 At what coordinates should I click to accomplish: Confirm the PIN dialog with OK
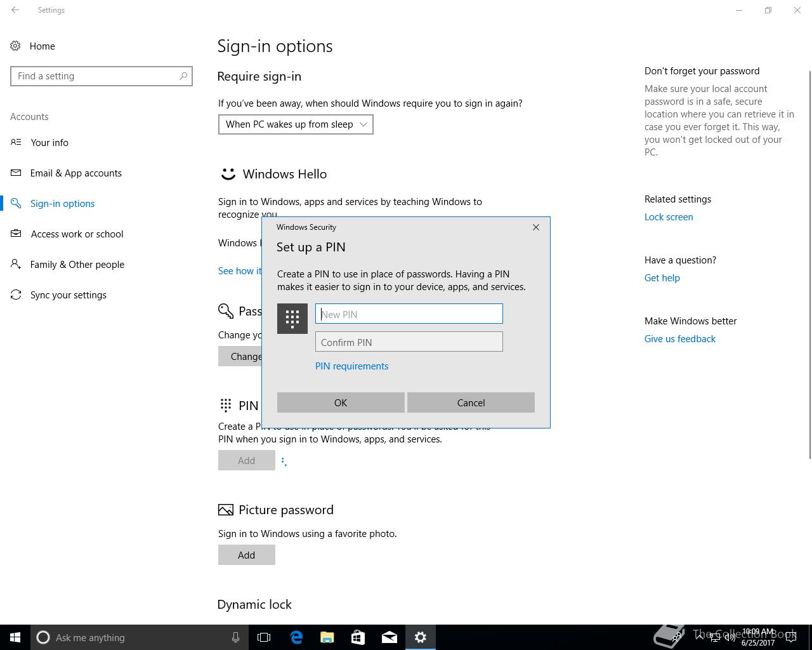pos(341,402)
